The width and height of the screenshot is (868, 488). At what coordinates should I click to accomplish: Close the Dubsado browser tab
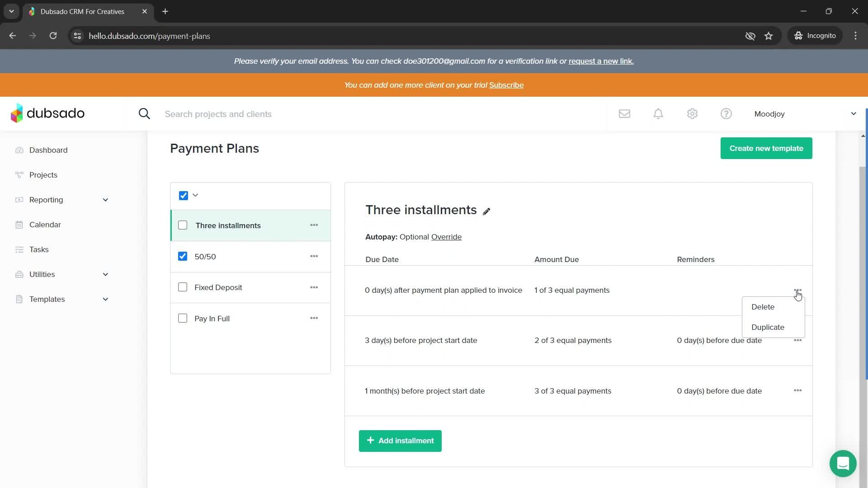click(145, 11)
